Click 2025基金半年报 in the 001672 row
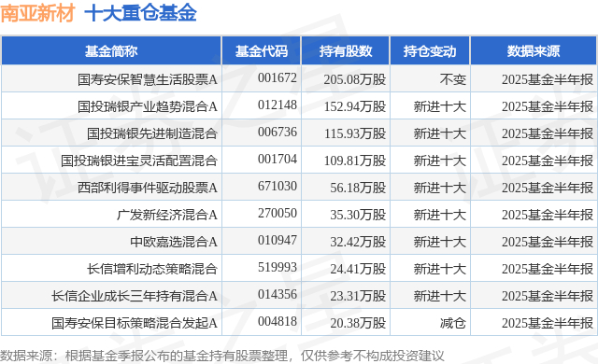Viewport: 598px width, 364px height. [548, 79]
